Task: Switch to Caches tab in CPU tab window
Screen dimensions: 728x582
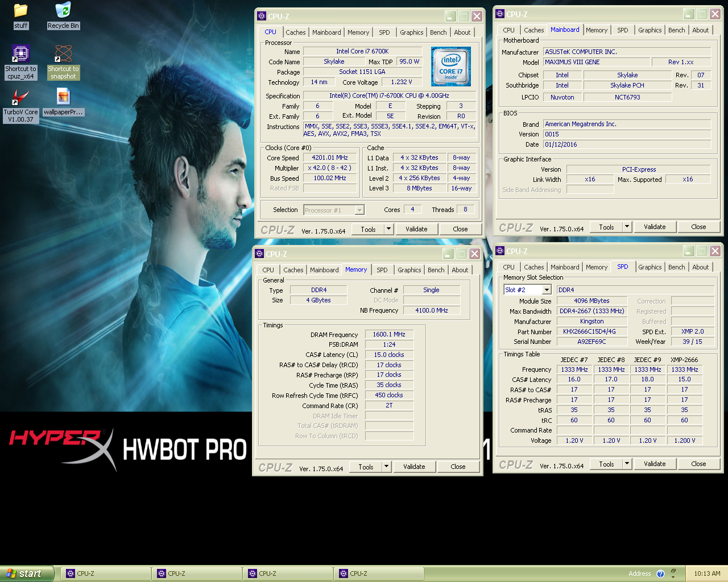Action: (296, 32)
